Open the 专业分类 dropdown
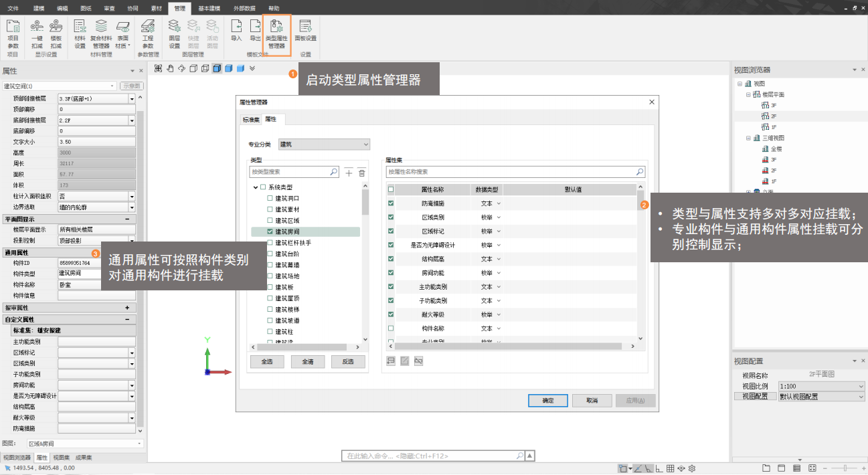This screenshot has width=868, height=475. (324, 145)
